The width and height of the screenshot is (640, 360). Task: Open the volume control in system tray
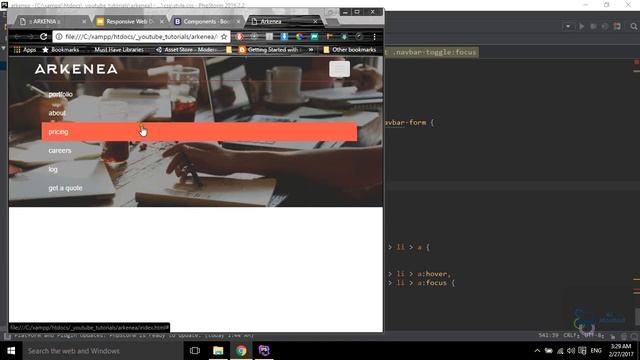(571, 351)
